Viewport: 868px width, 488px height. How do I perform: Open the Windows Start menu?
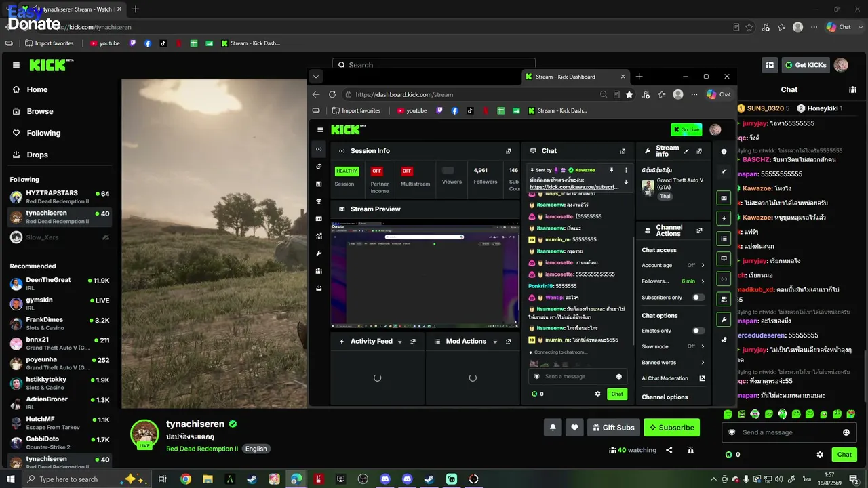point(11,479)
